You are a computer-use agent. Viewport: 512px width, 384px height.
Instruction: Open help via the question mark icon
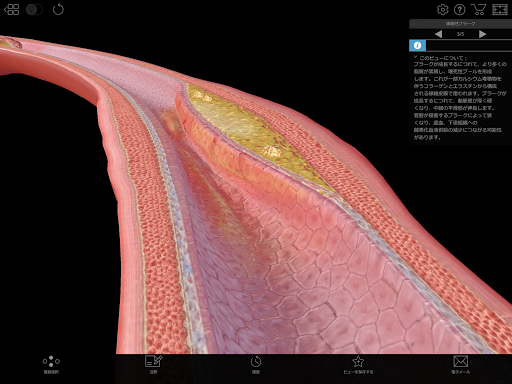click(x=460, y=10)
